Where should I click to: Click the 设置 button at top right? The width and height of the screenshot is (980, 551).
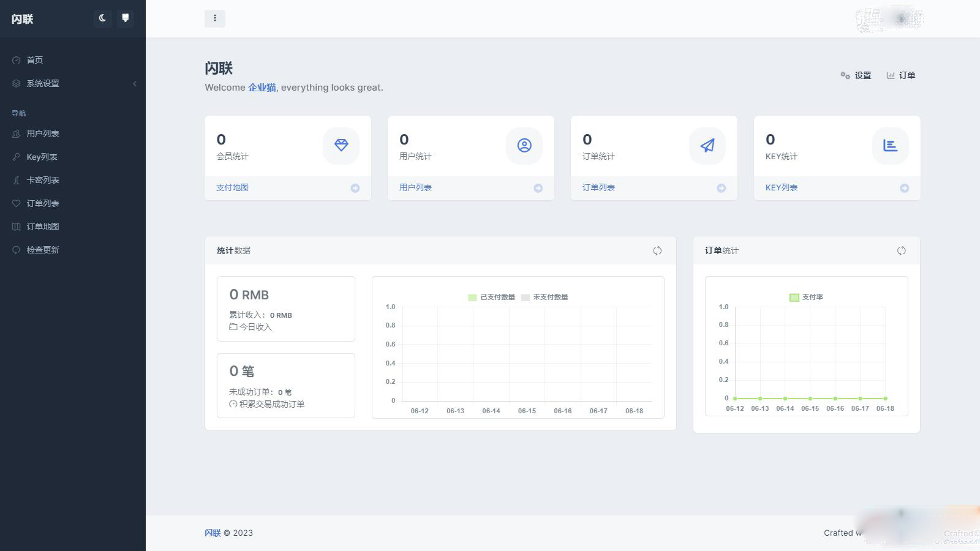[856, 75]
